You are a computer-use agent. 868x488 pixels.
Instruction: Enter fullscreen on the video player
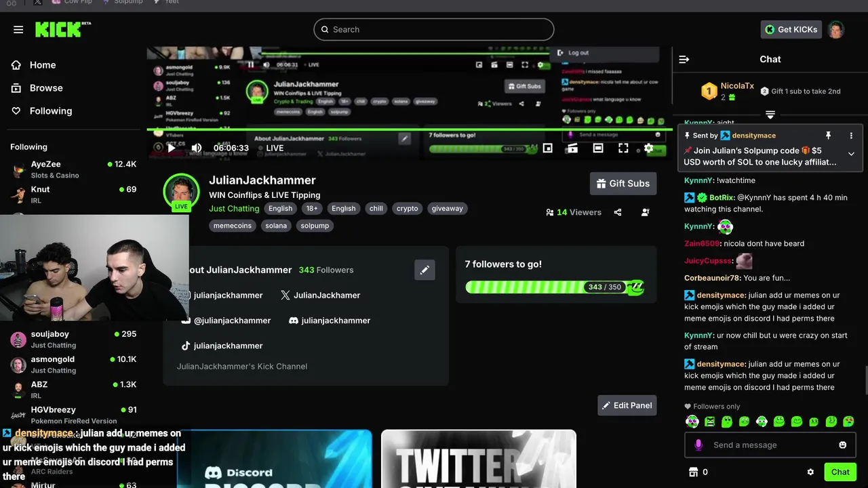(623, 148)
